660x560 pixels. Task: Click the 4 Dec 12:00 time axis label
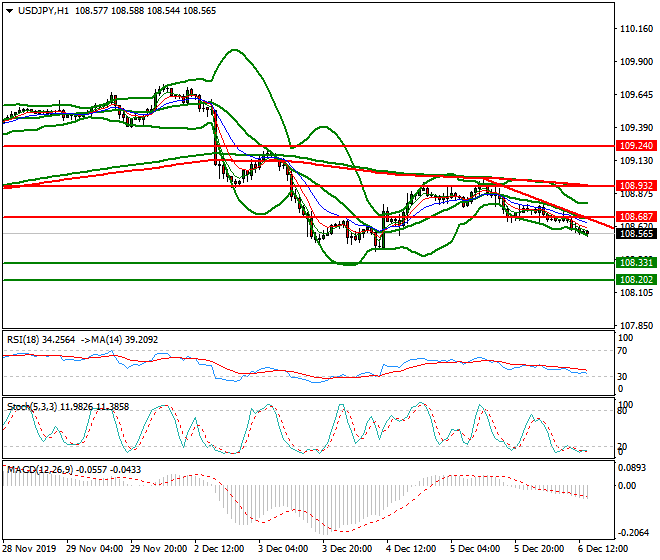(411, 549)
